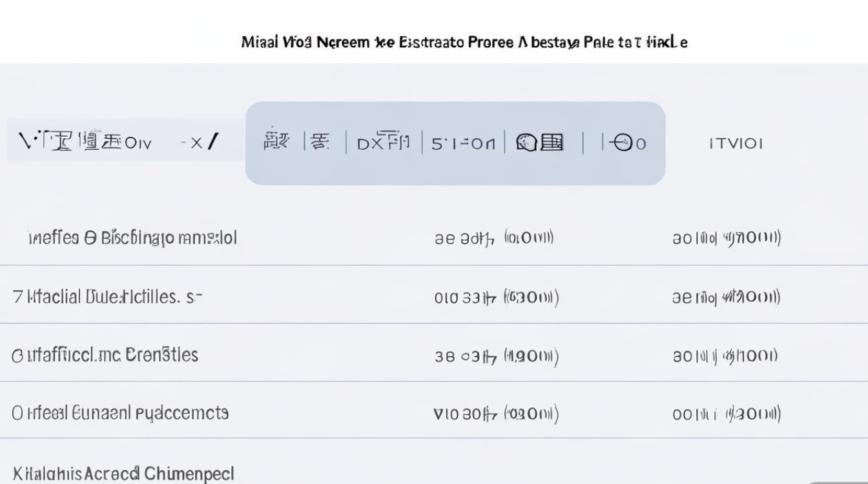Viewport: 868px width, 484px height.
Task: Click the middle-column value in the first row
Action: (494, 238)
